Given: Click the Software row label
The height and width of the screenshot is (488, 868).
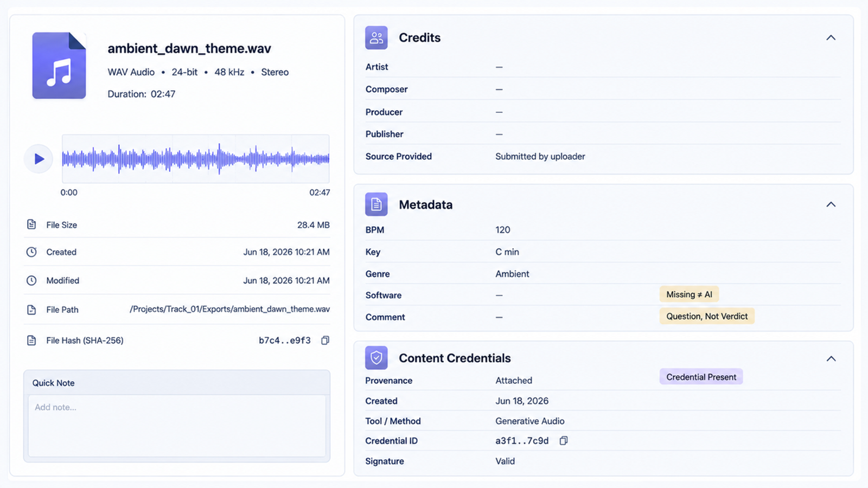Looking at the screenshot, I should coord(384,295).
